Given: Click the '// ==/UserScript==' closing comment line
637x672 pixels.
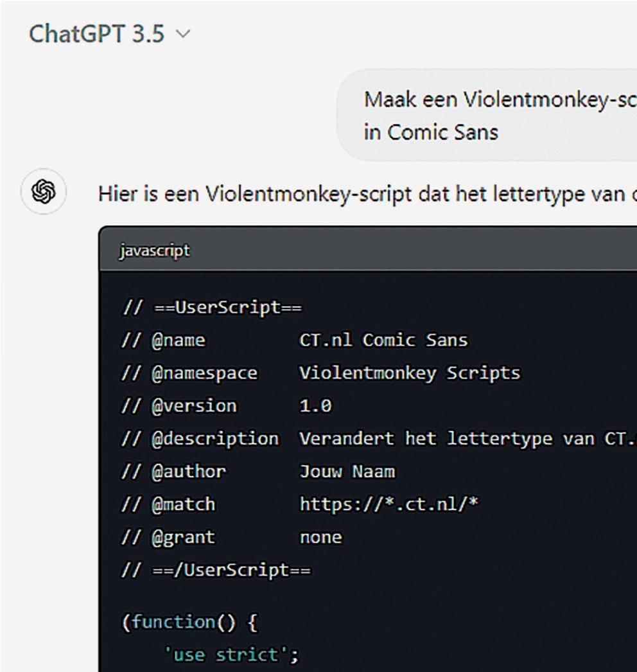Looking at the screenshot, I should pos(216,570).
